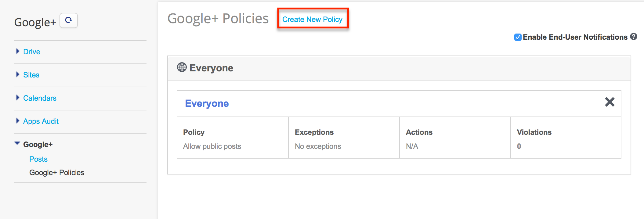Click the globe icon in Everyone header
Screen dimensions: 644x219
point(182,67)
